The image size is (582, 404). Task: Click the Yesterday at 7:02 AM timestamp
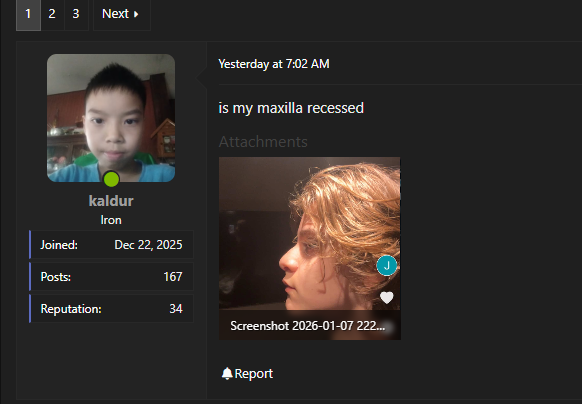274,64
